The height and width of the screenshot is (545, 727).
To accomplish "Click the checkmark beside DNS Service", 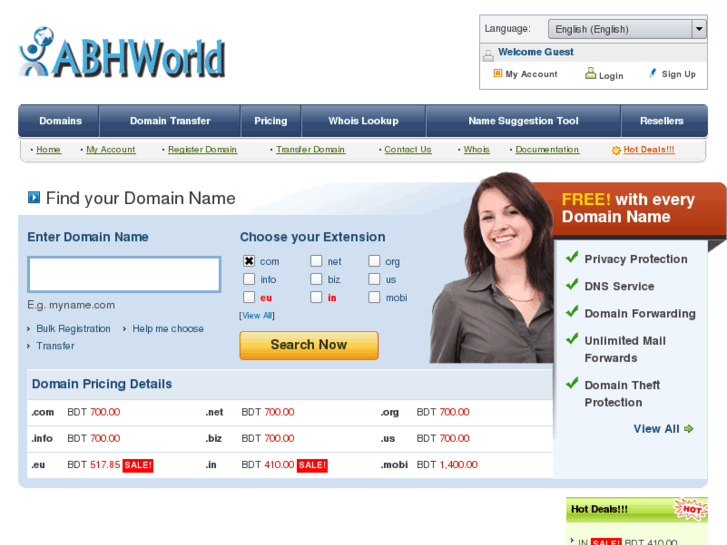I will (x=572, y=284).
